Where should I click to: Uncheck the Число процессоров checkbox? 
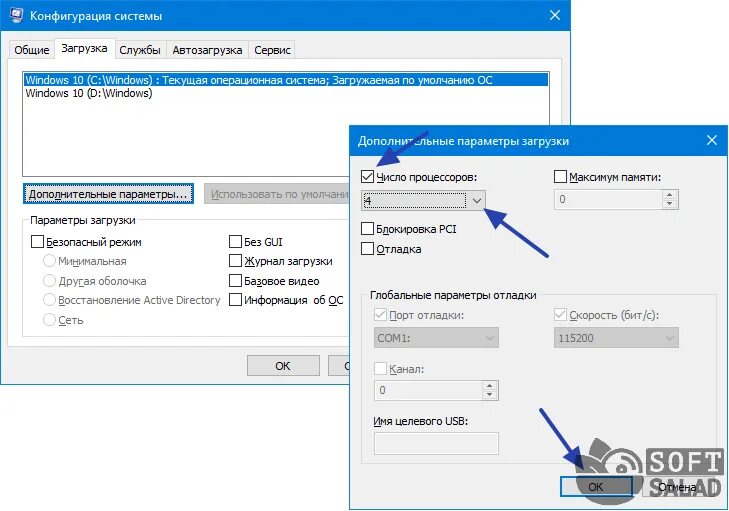pyautogui.click(x=367, y=177)
